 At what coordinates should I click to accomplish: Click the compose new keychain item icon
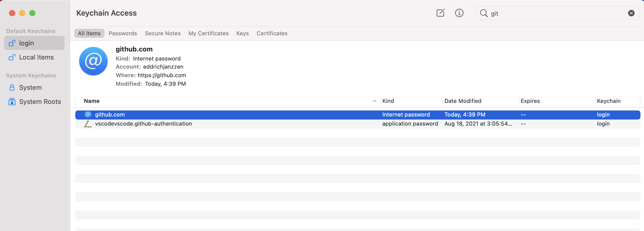pos(440,13)
